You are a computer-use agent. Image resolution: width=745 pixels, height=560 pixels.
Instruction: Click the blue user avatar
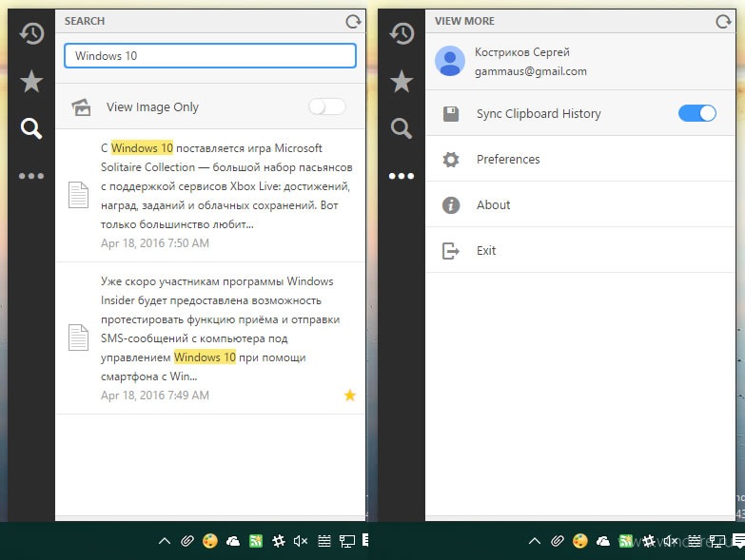[450, 61]
